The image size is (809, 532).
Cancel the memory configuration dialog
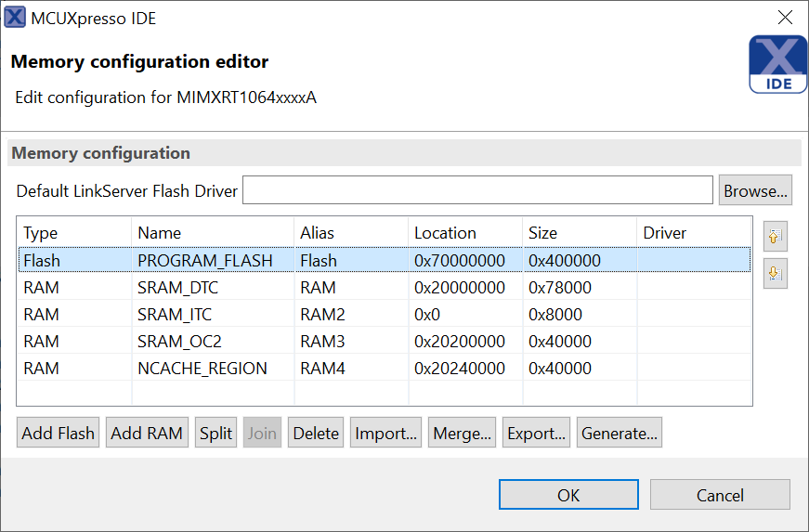[x=720, y=495]
